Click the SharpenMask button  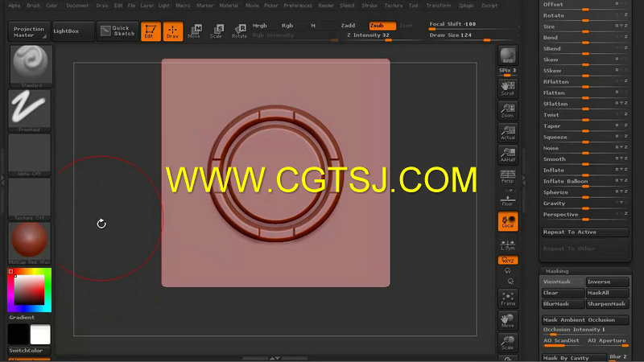(x=607, y=304)
